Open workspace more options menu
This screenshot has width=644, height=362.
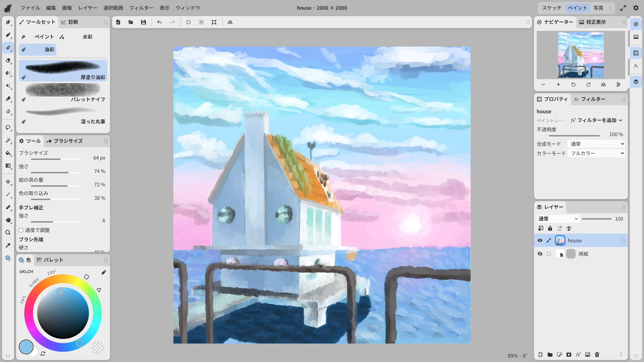tap(610, 8)
